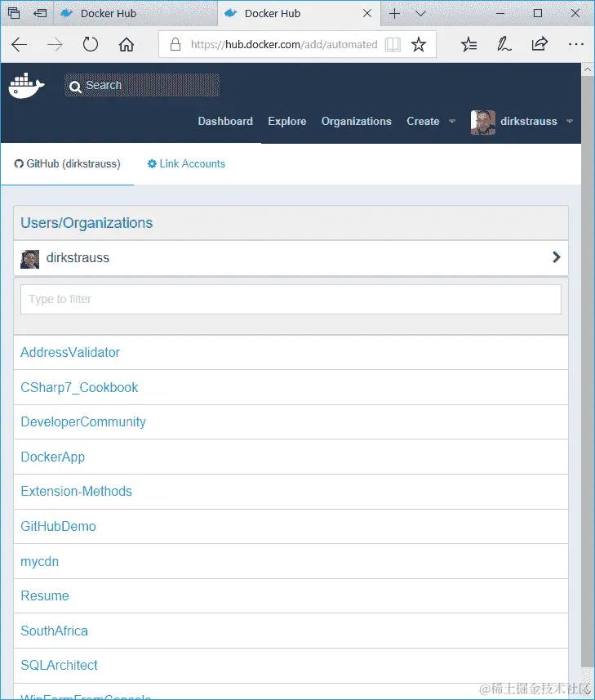Click set these tabs aside icon
Image resolution: width=595 pixels, height=700 pixels.
click(40, 13)
